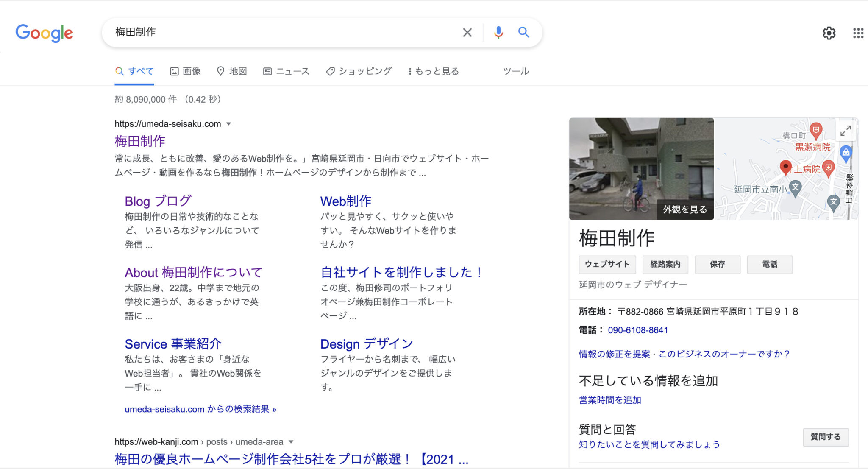This screenshot has width=868, height=469.
Task: Expand the map with arrows icon
Action: point(846,131)
